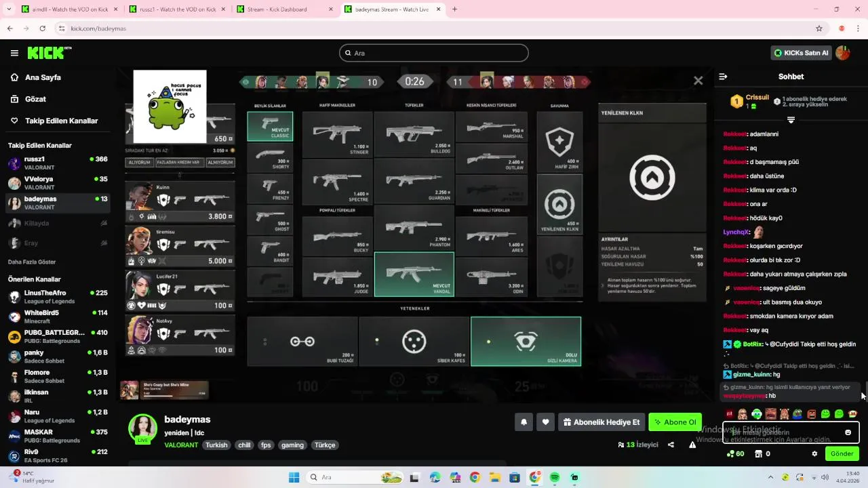Viewport: 868px width, 488px height.
Task: Click the share icon below stream
Action: point(671,445)
